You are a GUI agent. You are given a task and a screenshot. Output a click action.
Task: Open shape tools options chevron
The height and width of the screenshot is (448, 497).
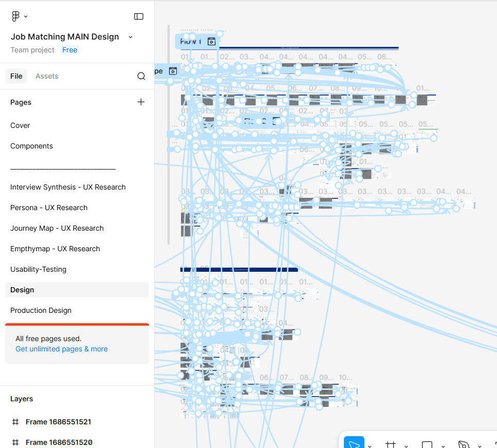[x=443, y=446]
